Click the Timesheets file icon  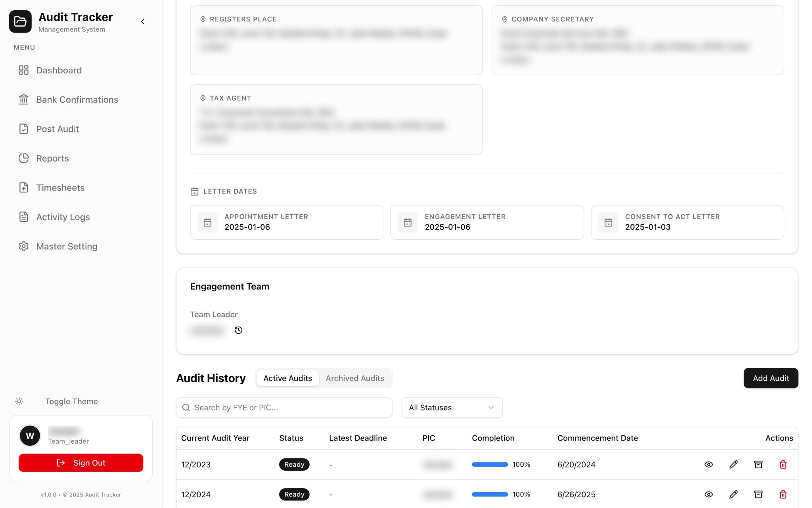(x=24, y=188)
